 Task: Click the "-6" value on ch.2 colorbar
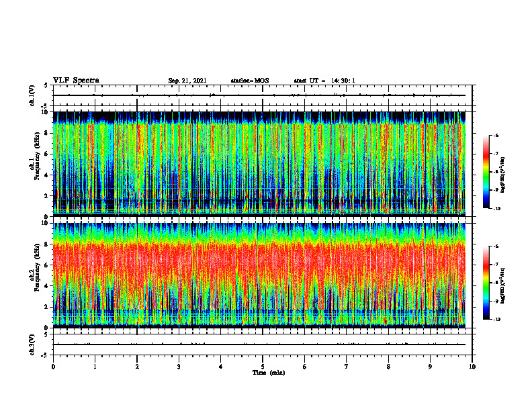point(496,246)
